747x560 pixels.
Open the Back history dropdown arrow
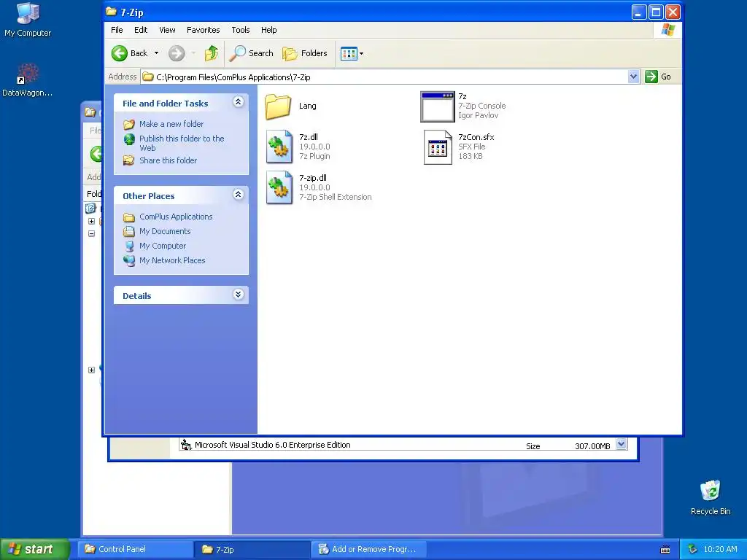pos(156,53)
